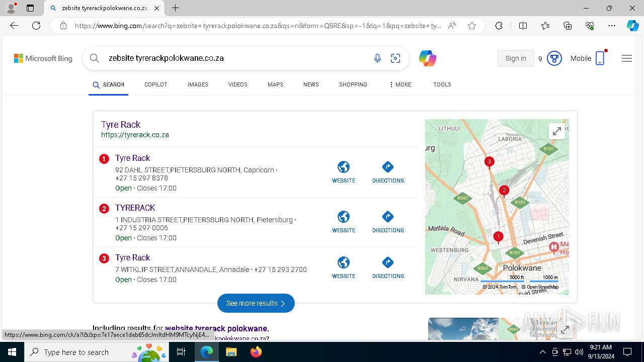Viewport: 644px width, 362px height.
Task: Click the See more results button
Action: [256, 303]
